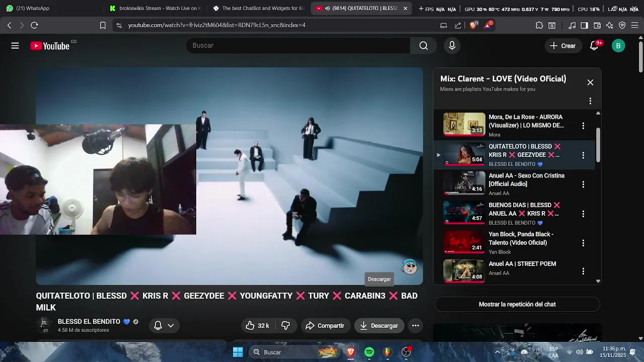Viewport: 644px width, 362px height.
Task: Open options for Mora AURORA playlist item
Action: coord(583,126)
